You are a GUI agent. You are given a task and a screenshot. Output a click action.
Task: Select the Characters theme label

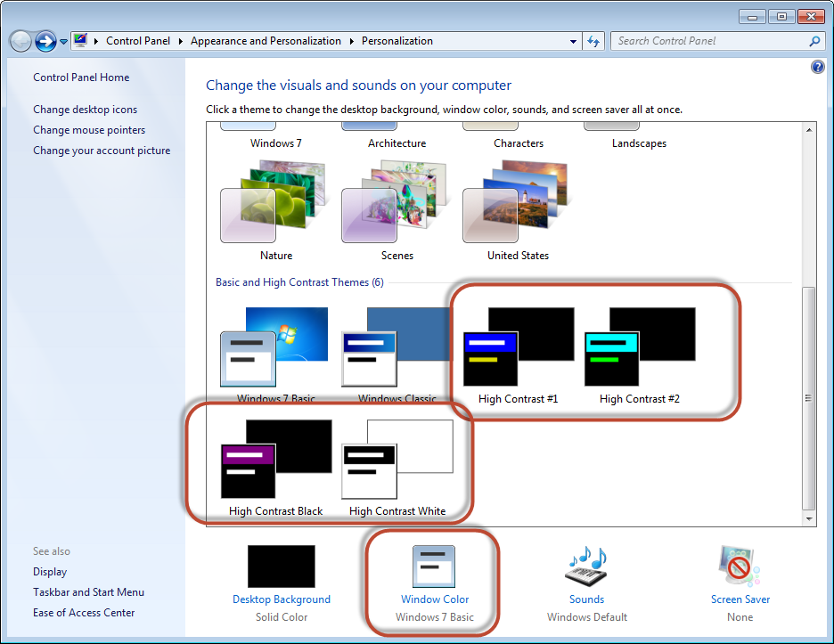point(519,143)
